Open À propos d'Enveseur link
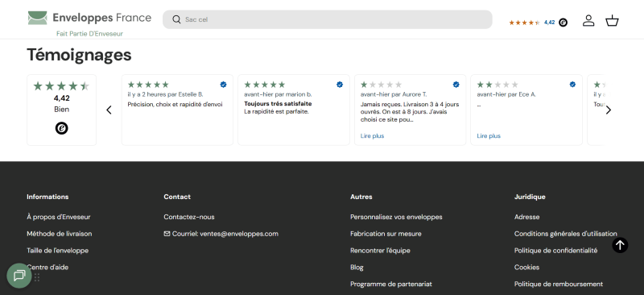This screenshot has height=295, width=644. [58, 217]
